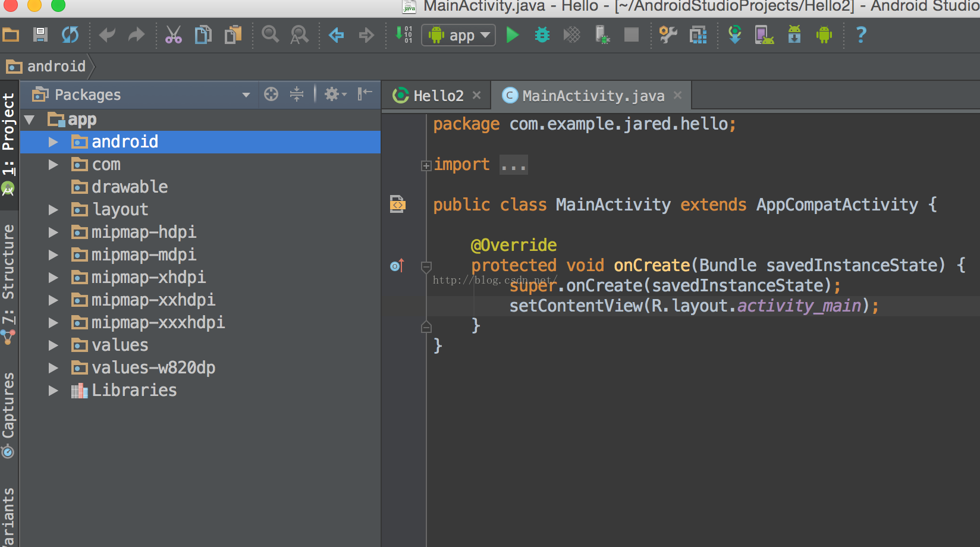Click onCreate method name in code

pos(652,265)
